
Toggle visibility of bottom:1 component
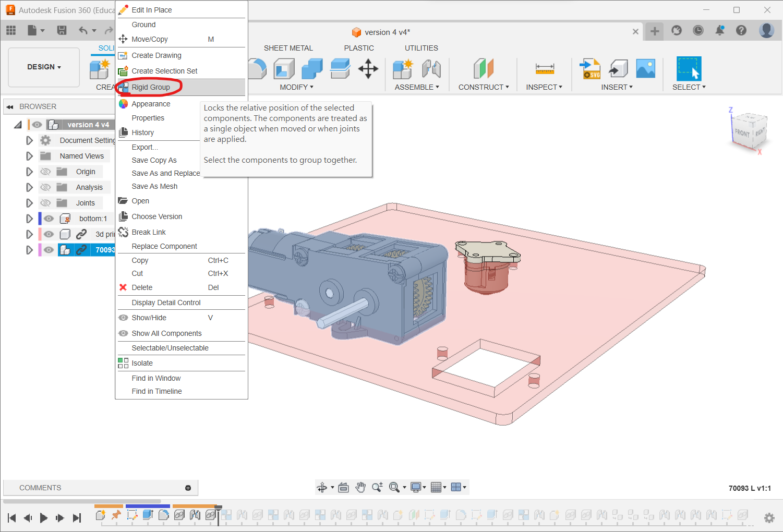pos(49,219)
